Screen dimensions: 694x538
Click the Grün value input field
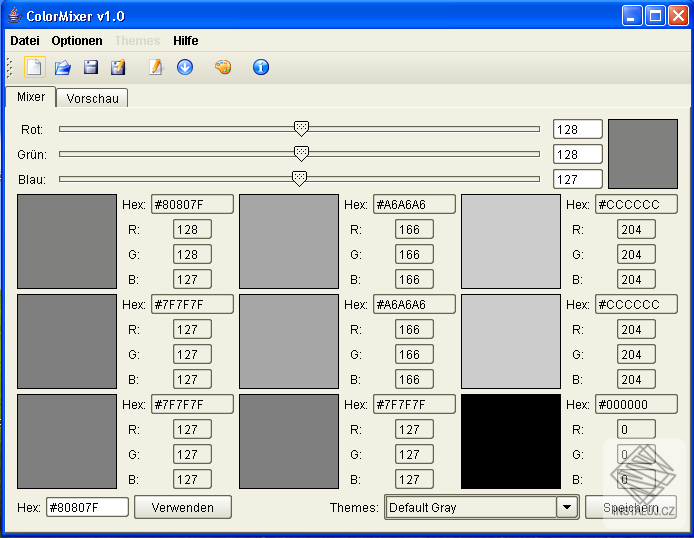point(577,154)
